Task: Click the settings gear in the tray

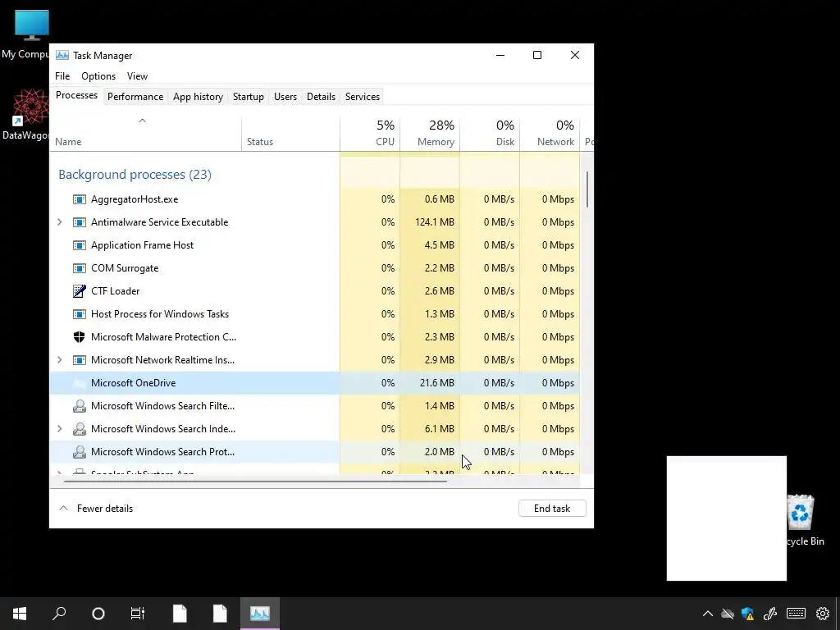Action: [823, 614]
